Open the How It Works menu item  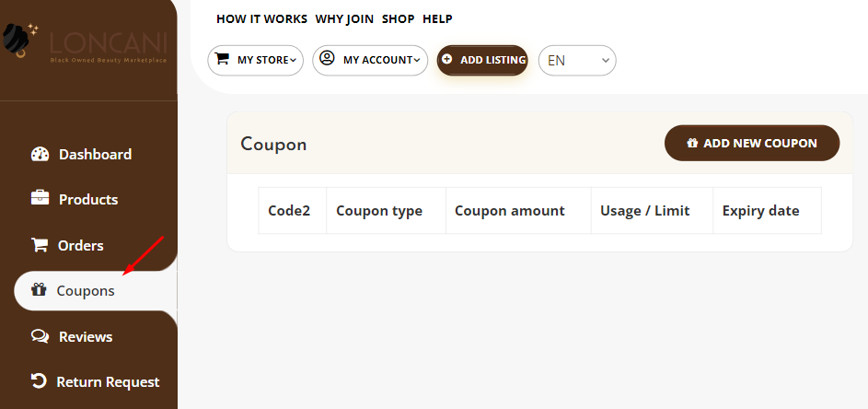tap(261, 18)
